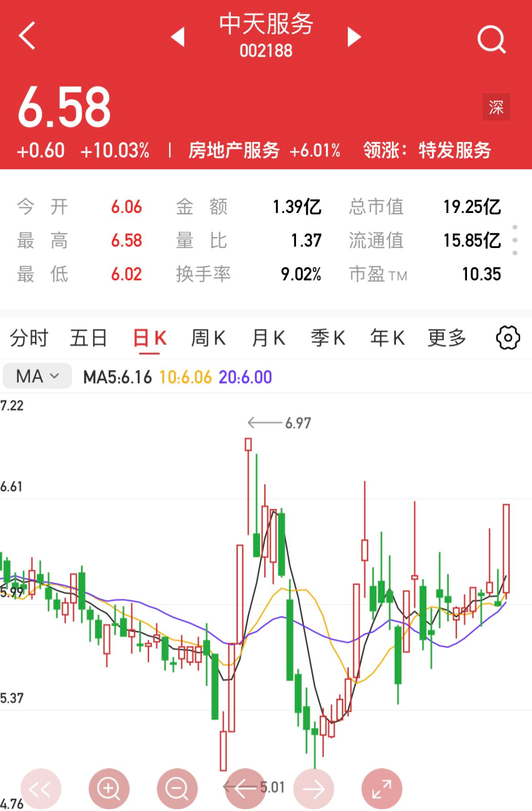Image resolution: width=532 pixels, height=811 pixels.
Task: Open the MA indicator dropdown
Action: click(x=37, y=376)
